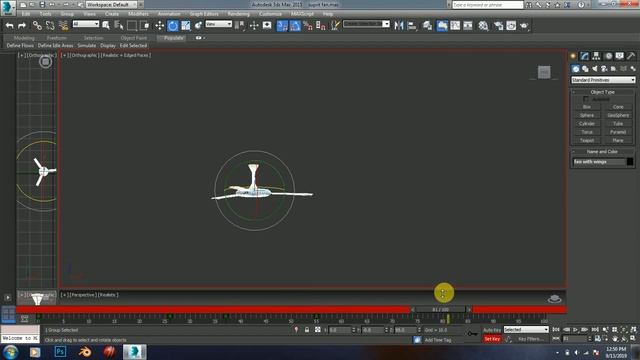640x360 pixels.
Task: Toggle the Angle Snap button
Action: click(295, 26)
